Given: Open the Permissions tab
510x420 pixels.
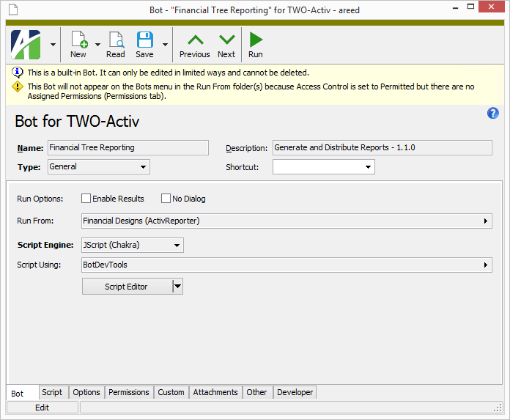Looking at the screenshot, I should (x=129, y=392).
